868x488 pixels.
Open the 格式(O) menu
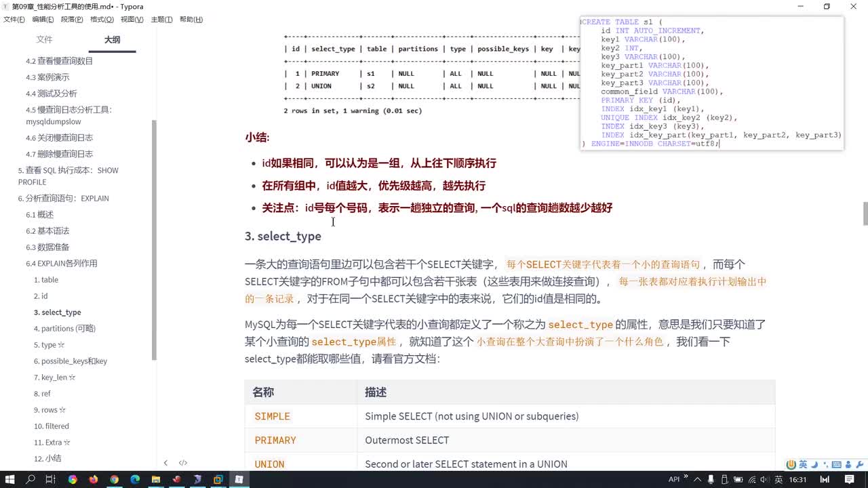click(102, 20)
